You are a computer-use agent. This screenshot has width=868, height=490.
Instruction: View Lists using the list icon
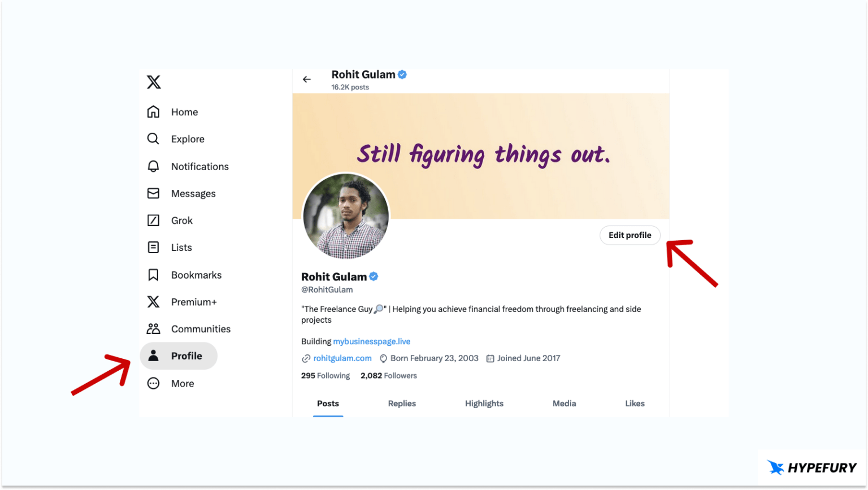tap(153, 248)
